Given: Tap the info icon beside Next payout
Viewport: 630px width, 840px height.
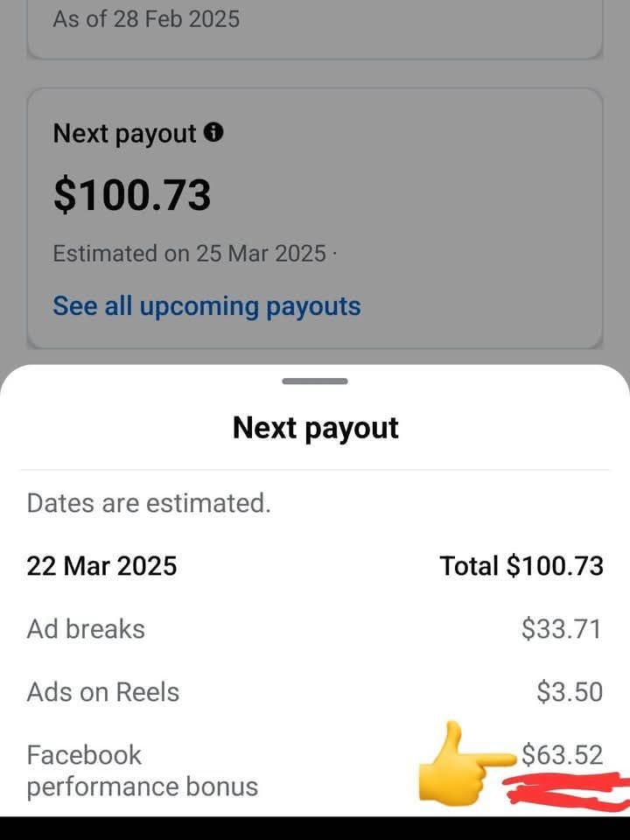Looking at the screenshot, I should click(213, 133).
